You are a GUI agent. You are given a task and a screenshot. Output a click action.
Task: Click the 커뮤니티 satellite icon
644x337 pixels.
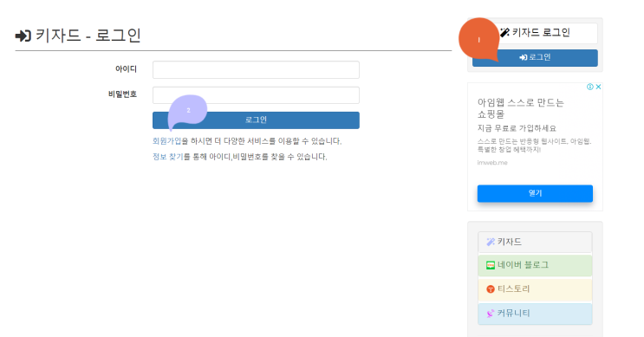pos(491,314)
